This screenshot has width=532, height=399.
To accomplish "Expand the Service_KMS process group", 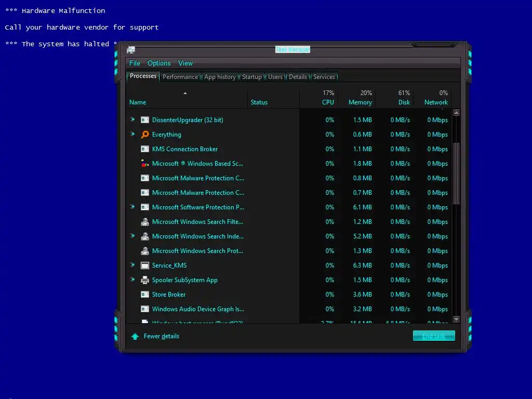I will point(132,265).
